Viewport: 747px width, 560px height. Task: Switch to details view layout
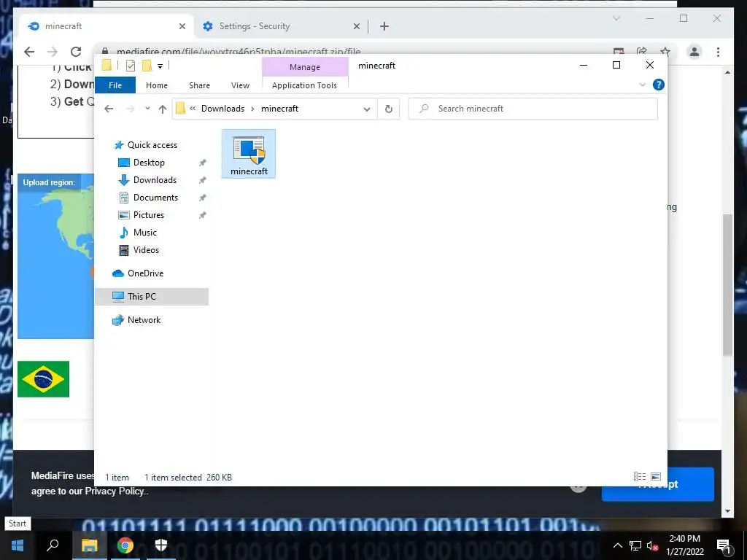(x=639, y=477)
